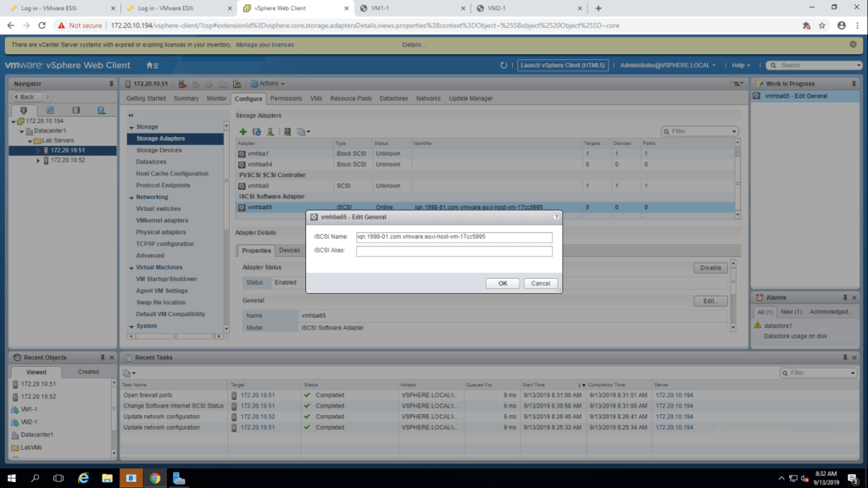Image resolution: width=868 pixels, height=488 pixels.
Task: Collapse the Datacenter1 tree node
Action: [x=22, y=130]
